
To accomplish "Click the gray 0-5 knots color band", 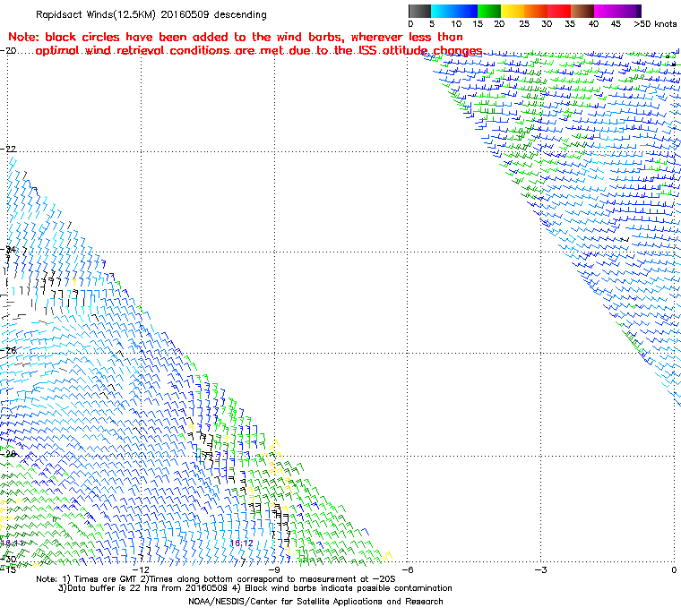I will click(420, 11).
